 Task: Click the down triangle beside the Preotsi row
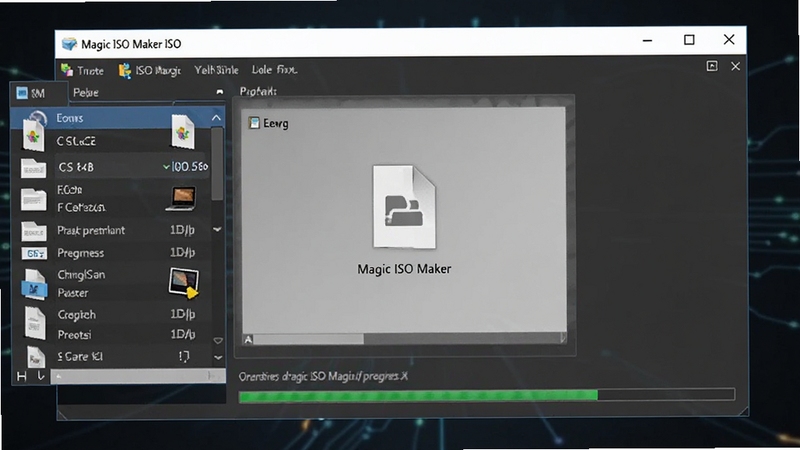point(218,340)
